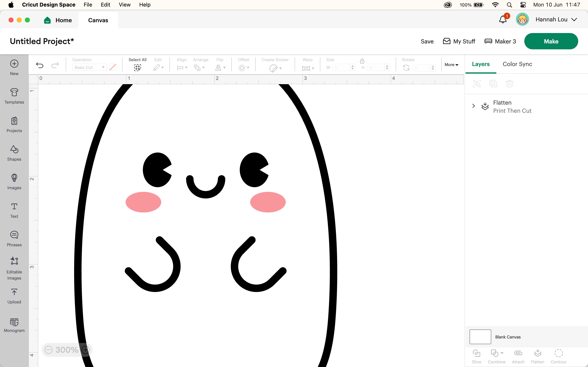Click the green Make button
Viewport: 588px width, 367px height.
tap(551, 41)
